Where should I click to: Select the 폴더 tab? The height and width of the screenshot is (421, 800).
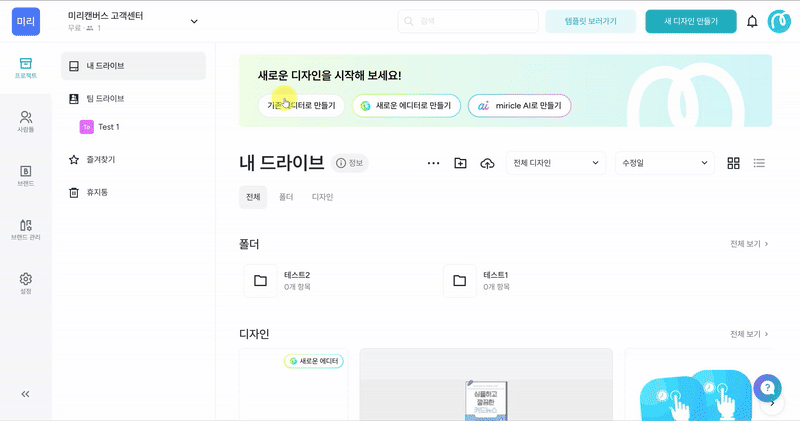[286, 197]
